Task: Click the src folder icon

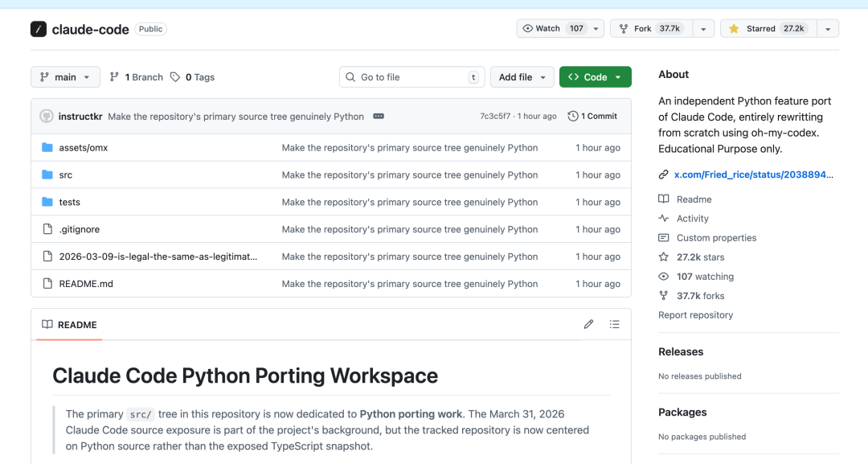Action: coord(47,175)
